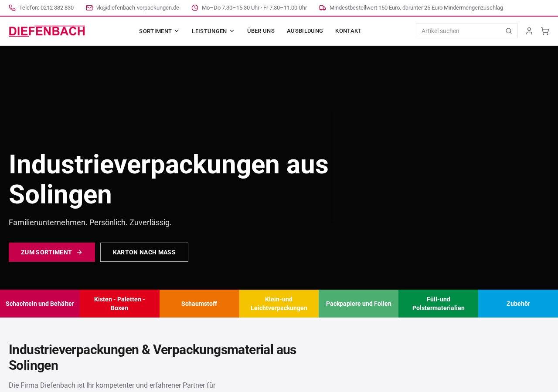558x392 pixels.
Task: Click the Mindestbestellwert 150 Euro notice
Action: [416, 8]
